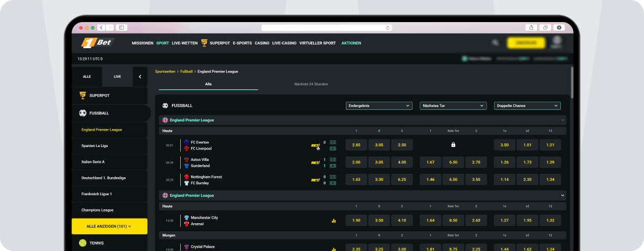The height and width of the screenshot is (251, 644).
Task: Click the locked market icon for Everton match
Action: click(x=453, y=145)
